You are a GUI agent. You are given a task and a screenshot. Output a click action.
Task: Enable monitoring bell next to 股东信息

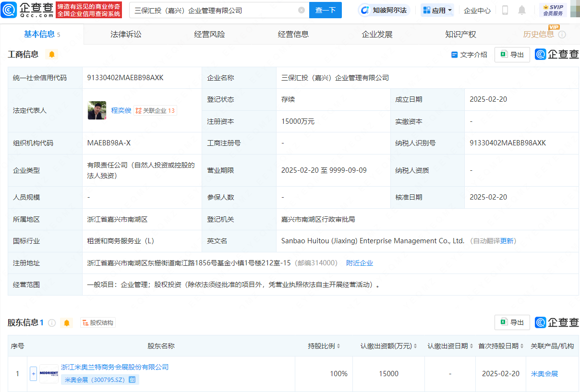67,322
